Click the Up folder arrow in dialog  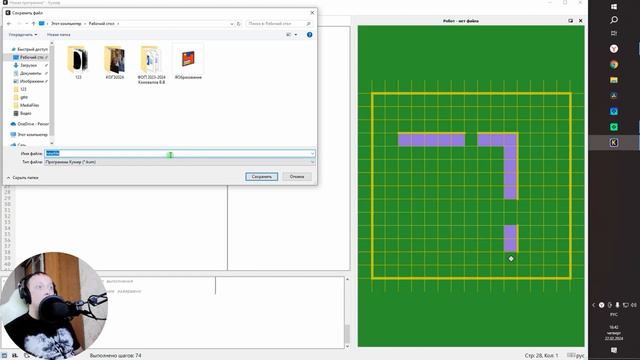pos(34,24)
